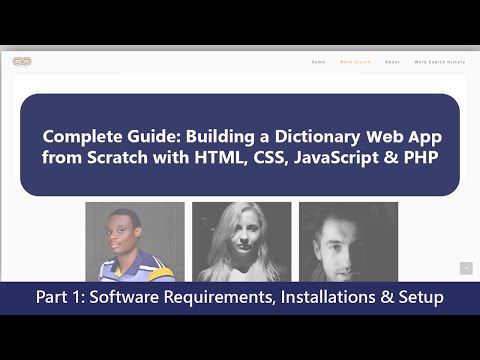Open Word Search History nav link
Viewport: 480px width, 360px height.
(x=440, y=62)
